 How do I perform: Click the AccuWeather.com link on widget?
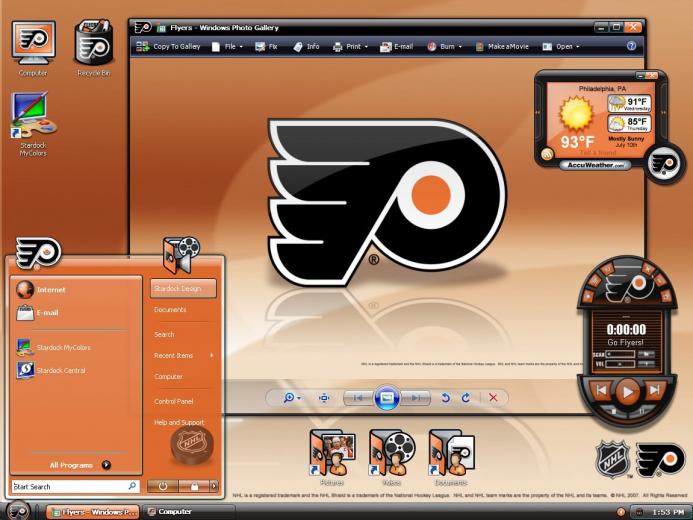pyautogui.click(x=595, y=165)
